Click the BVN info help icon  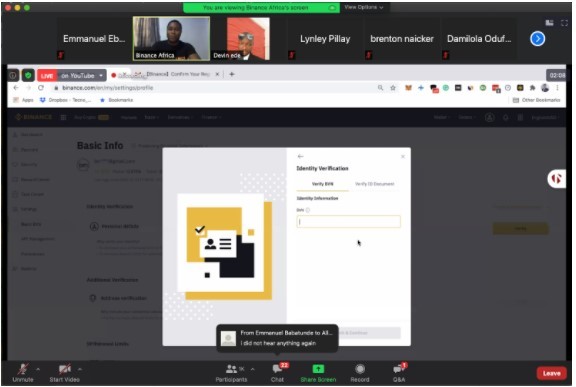click(x=308, y=210)
